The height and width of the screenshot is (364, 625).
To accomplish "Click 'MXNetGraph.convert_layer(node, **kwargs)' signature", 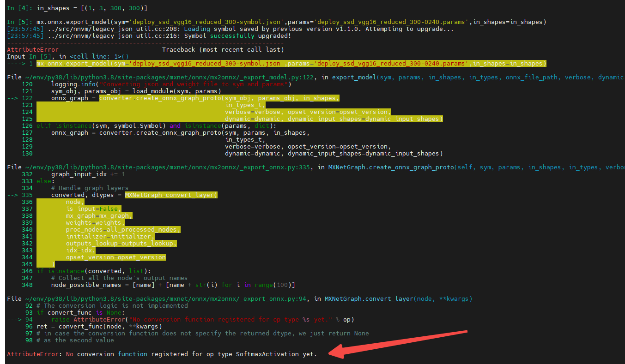I will coord(399,299).
